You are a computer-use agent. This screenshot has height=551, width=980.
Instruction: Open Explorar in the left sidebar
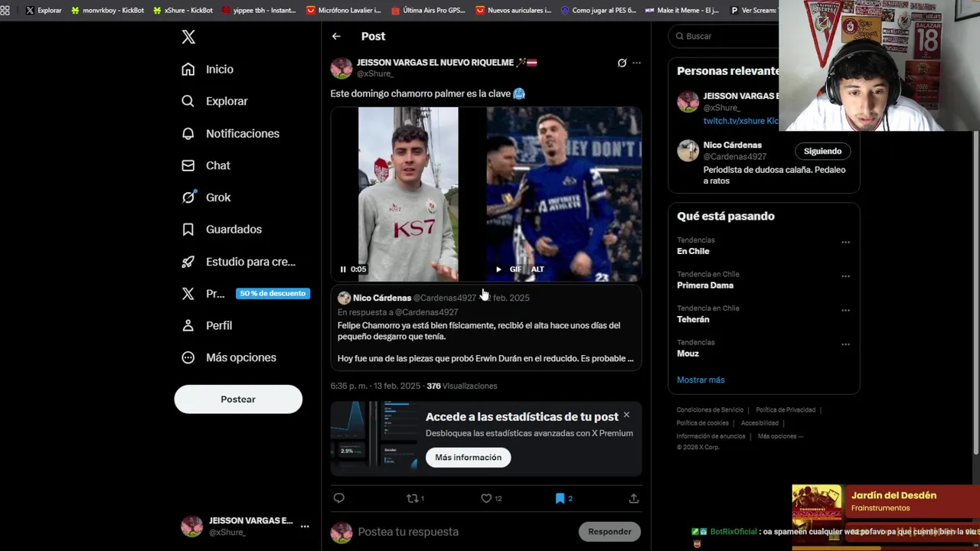[x=214, y=101]
